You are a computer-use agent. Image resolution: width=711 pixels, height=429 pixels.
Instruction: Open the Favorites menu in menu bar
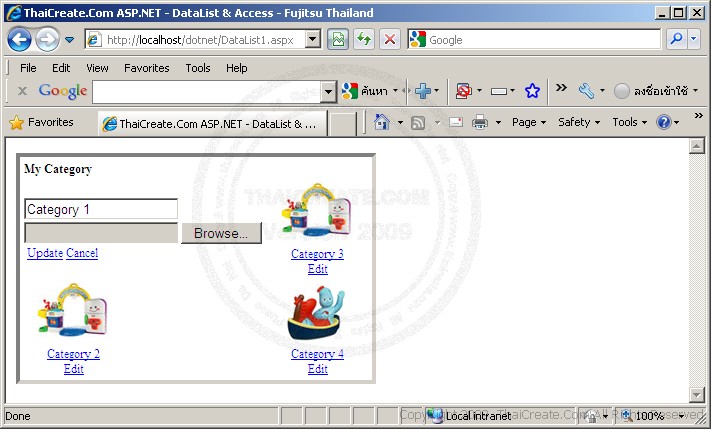click(146, 68)
